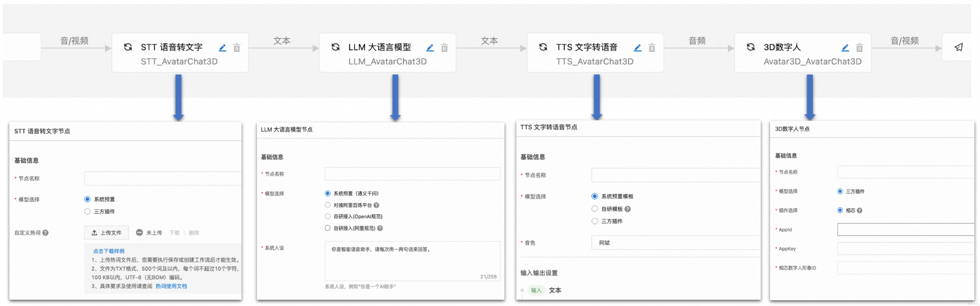Click help icon next to 对接阿里百炼平台

376,205
